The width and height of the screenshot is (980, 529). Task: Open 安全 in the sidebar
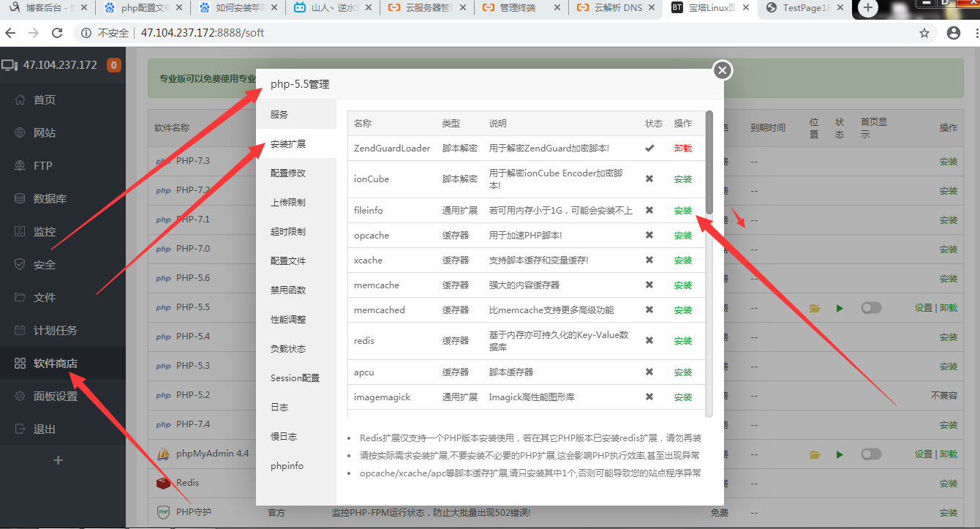[45, 264]
